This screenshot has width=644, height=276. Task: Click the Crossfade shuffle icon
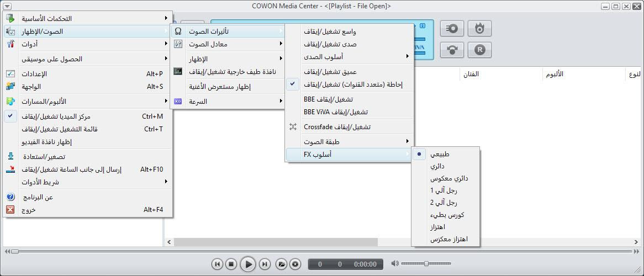[293, 126]
